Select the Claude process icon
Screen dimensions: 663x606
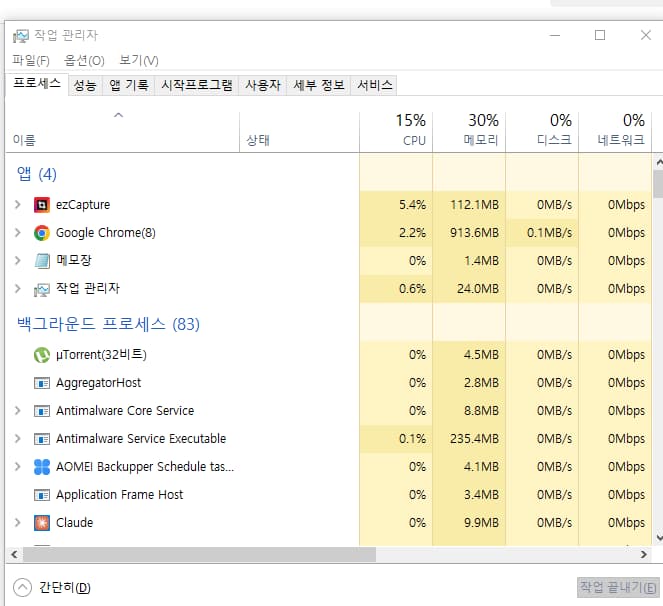click(x=41, y=523)
